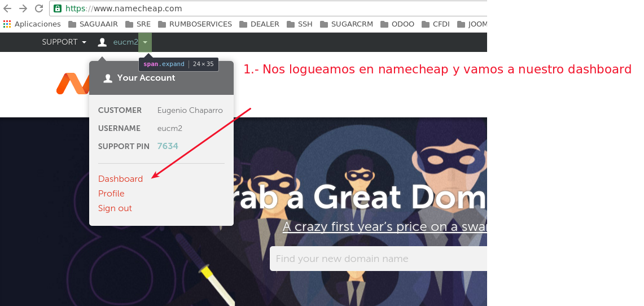Click the user silhouette icon beside eucm2
The image size is (644, 306).
coord(102,42)
